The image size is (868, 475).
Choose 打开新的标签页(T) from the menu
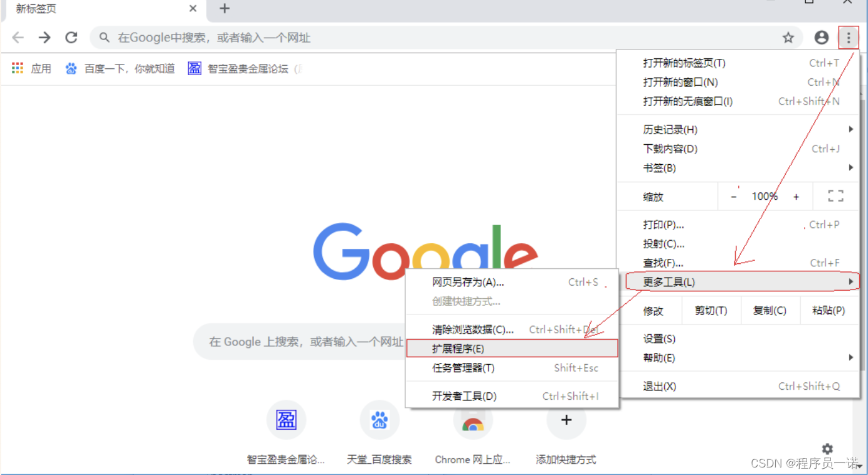[x=738, y=63]
